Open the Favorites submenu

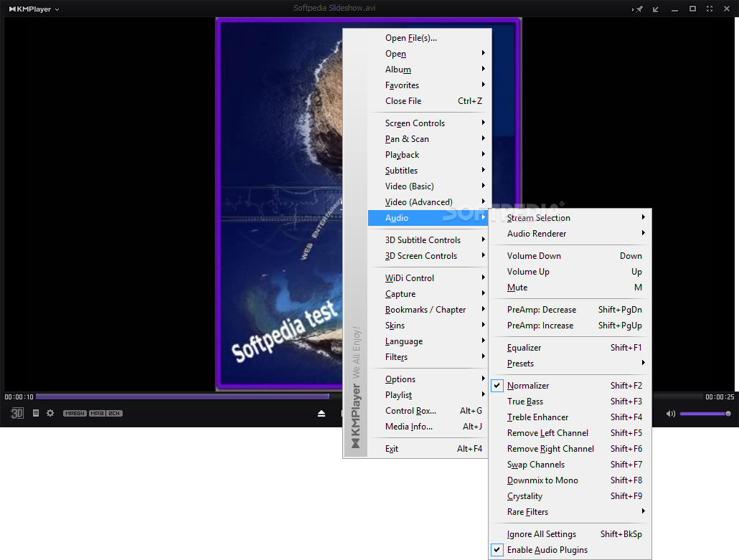428,85
